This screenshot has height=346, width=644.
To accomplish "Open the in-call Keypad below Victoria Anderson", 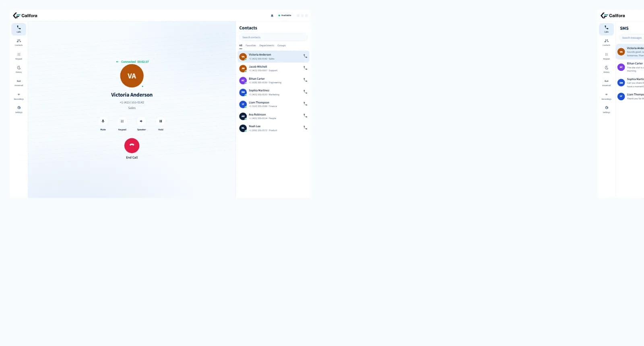I will point(122,121).
